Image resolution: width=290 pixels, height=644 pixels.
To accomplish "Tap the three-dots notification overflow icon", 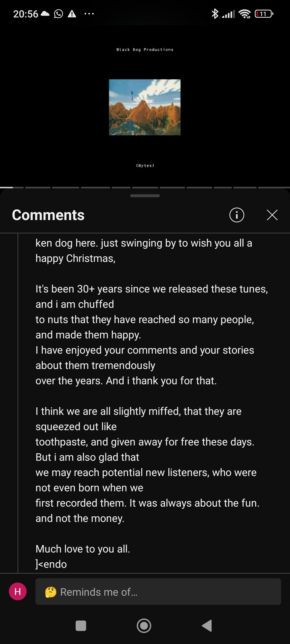I will pos(89,14).
